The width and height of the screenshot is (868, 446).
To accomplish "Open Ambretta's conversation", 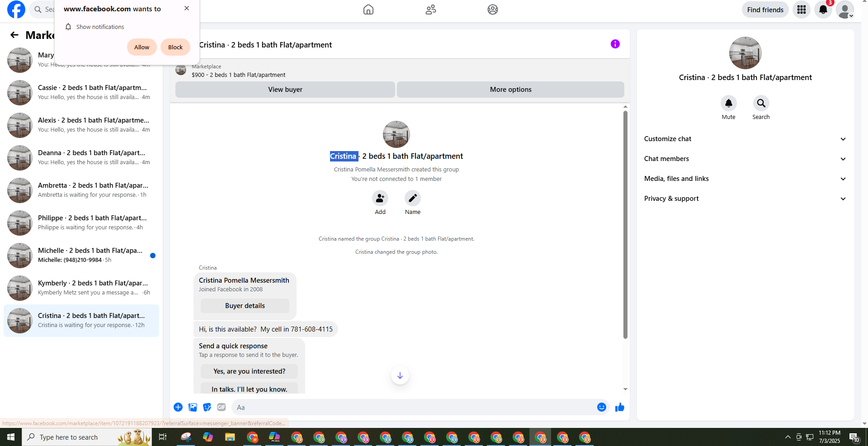I will tap(81, 190).
